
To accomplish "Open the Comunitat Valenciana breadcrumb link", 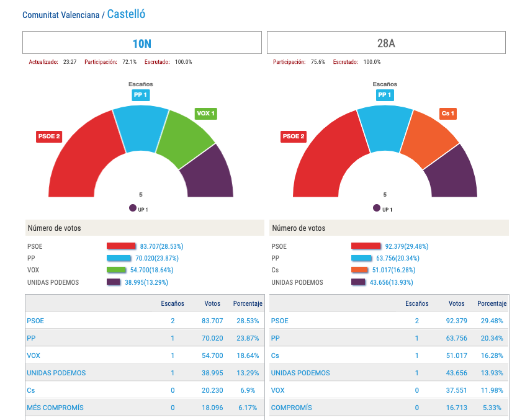I will click(x=60, y=15).
